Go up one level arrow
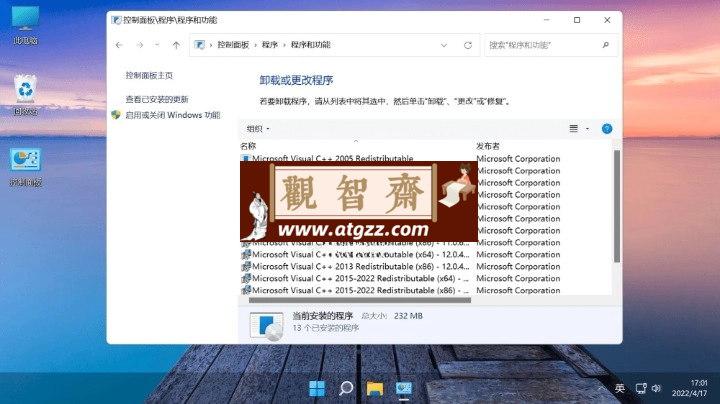The width and height of the screenshot is (720, 404). (176, 45)
